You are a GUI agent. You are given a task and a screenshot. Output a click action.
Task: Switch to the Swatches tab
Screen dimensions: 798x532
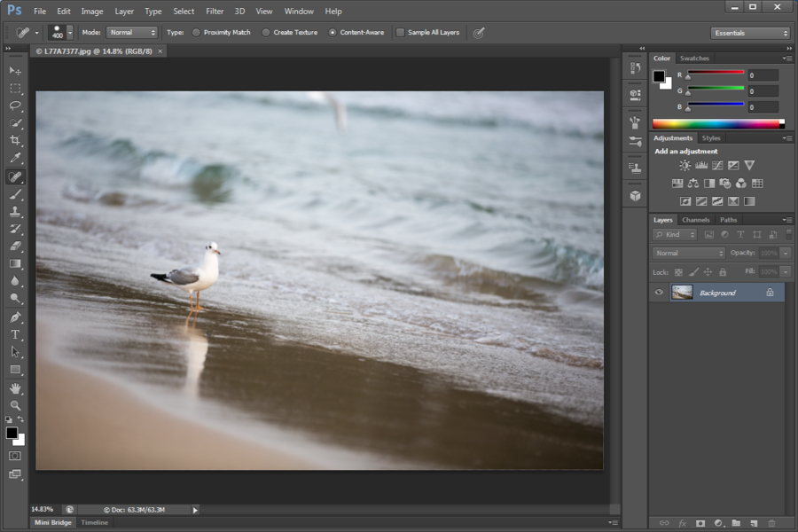tap(694, 58)
